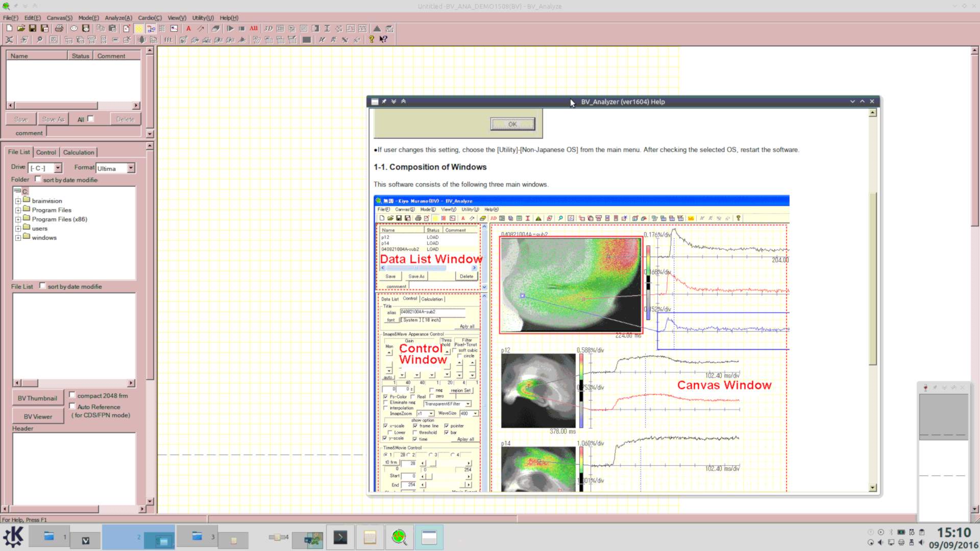Click OK button in the Help window
Image resolution: width=980 pixels, height=551 pixels.
pyautogui.click(x=512, y=124)
